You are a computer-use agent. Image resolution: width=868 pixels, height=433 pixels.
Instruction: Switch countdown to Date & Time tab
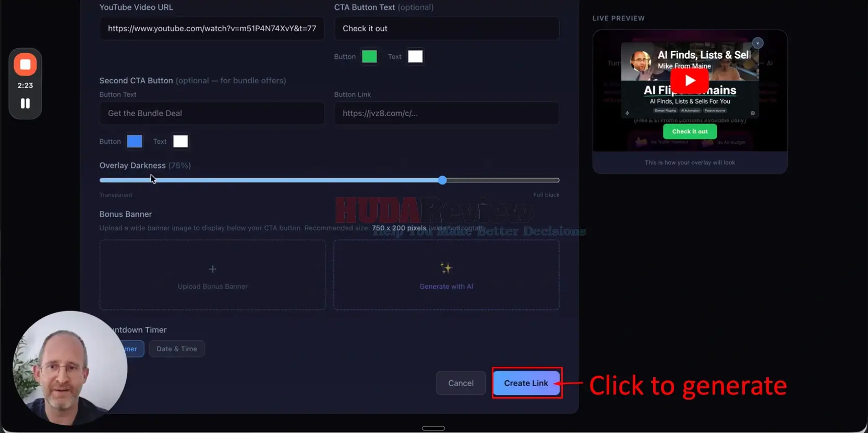177,349
